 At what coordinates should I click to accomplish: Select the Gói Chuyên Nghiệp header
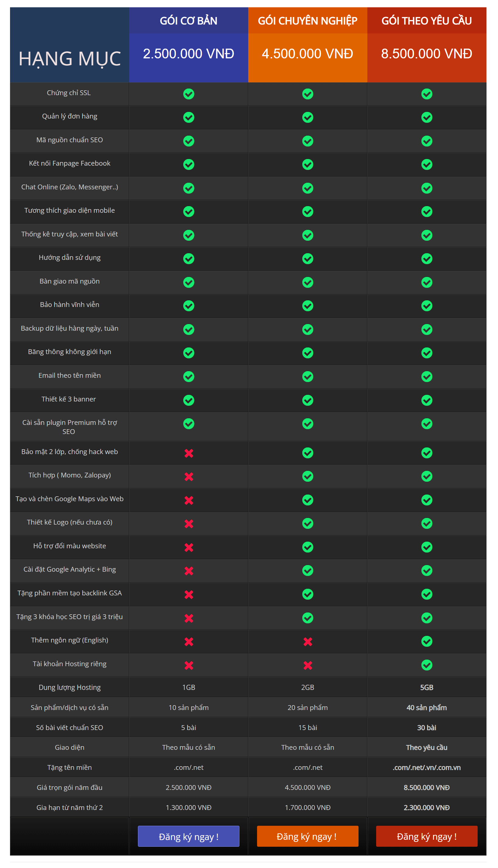click(x=307, y=21)
